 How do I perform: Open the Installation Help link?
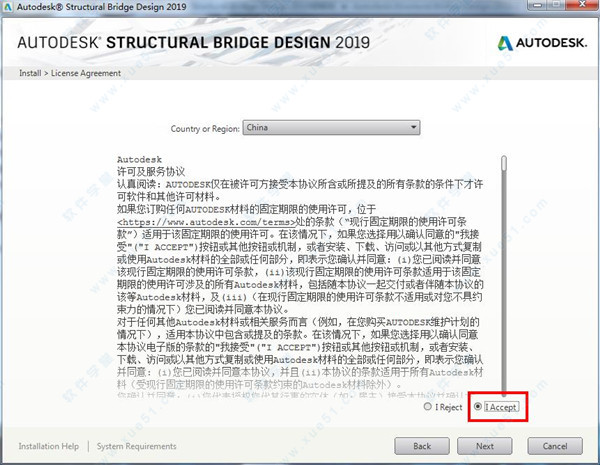50,446
